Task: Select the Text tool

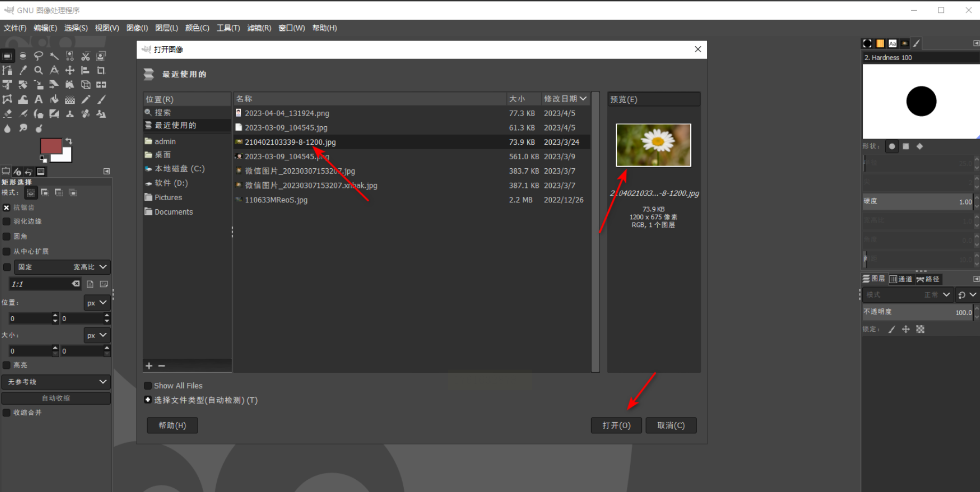Action: coord(38,100)
